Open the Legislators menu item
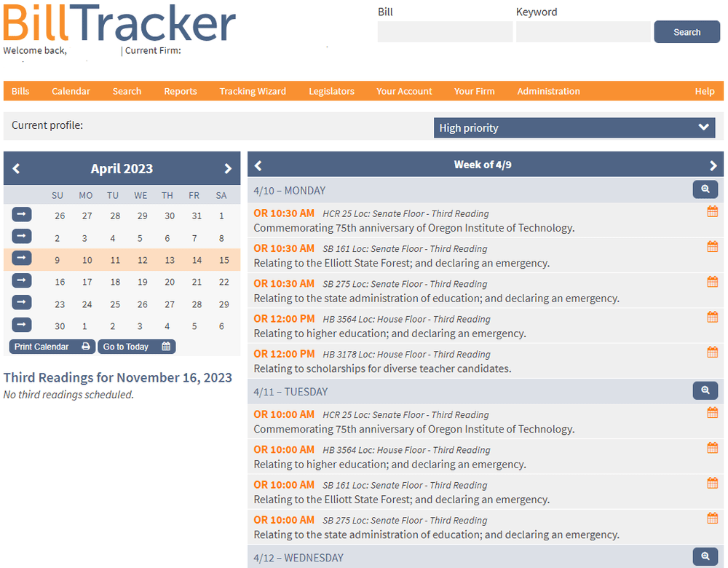The height and width of the screenshot is (568, 728). pos(331,91)
